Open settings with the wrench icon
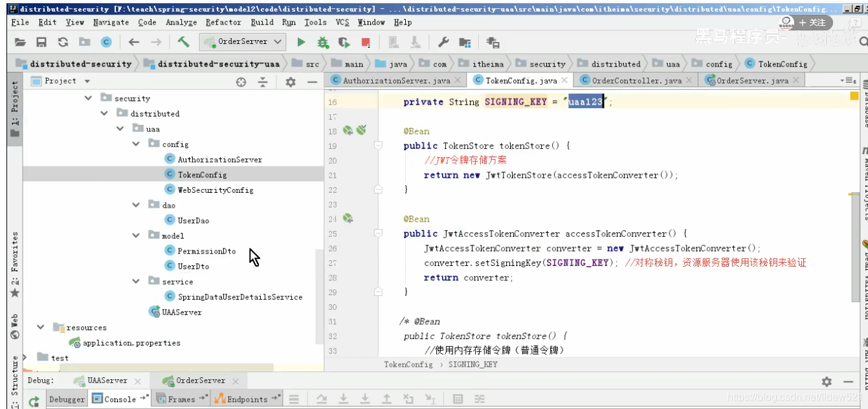 [443, 42]
